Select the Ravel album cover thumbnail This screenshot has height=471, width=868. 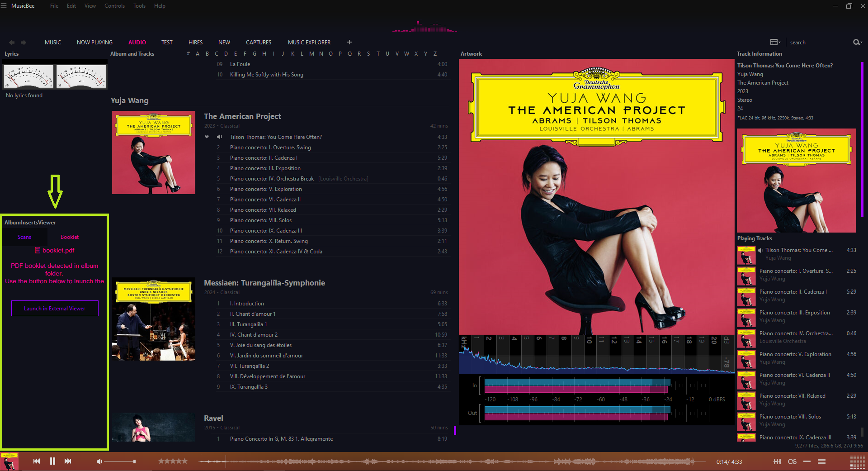coord(154,427)
